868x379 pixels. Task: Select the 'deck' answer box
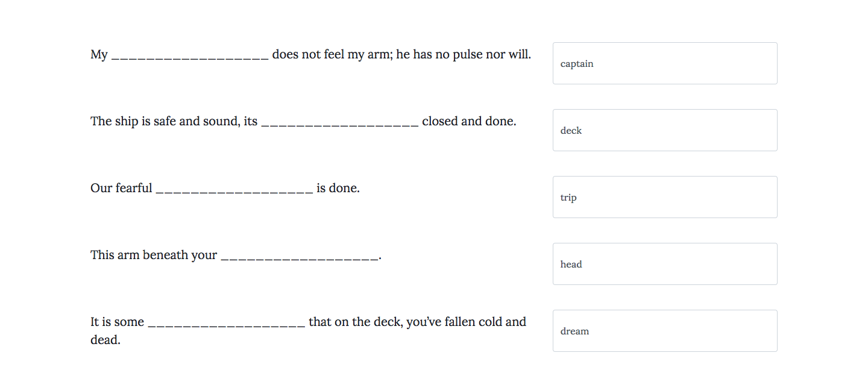(x=665, y=130)
